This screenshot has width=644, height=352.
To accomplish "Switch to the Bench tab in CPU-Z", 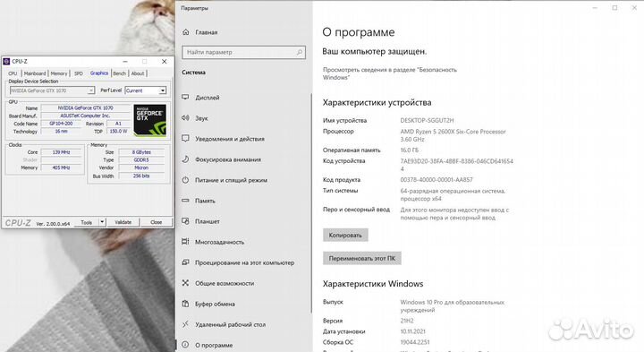I will coord(120,73).
